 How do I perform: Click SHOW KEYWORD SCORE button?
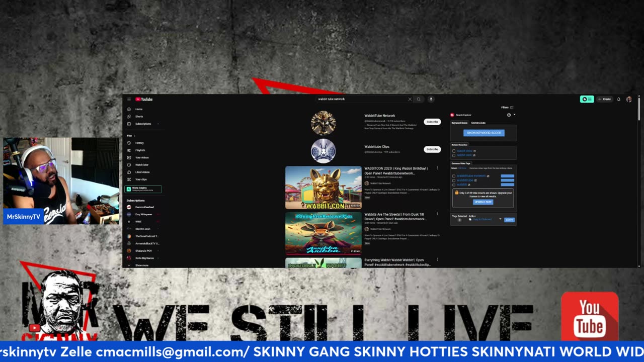click(x=484, y=133)
